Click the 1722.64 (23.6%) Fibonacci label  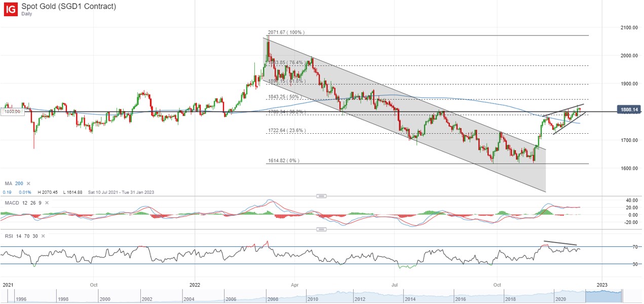(x=287, y=131)
